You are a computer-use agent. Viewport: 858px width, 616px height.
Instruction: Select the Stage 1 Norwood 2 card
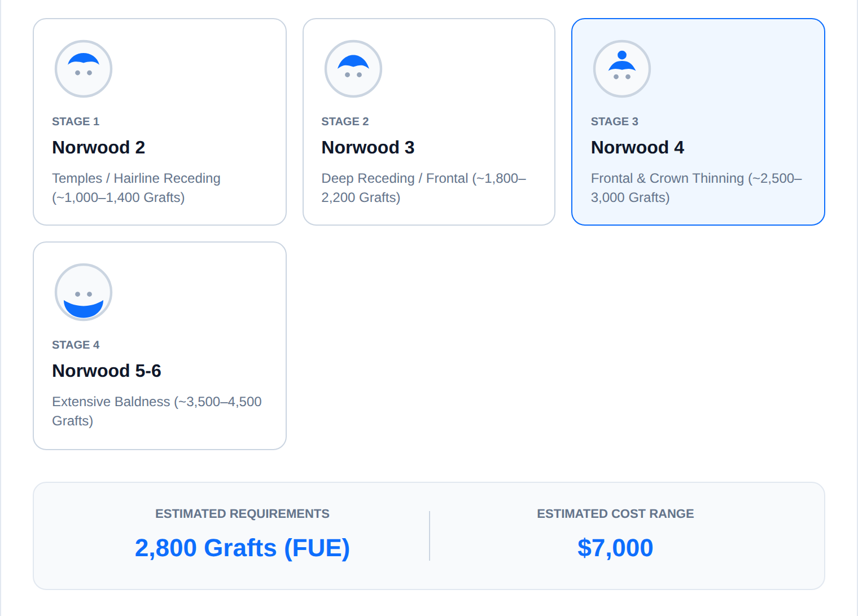(160, 122)
